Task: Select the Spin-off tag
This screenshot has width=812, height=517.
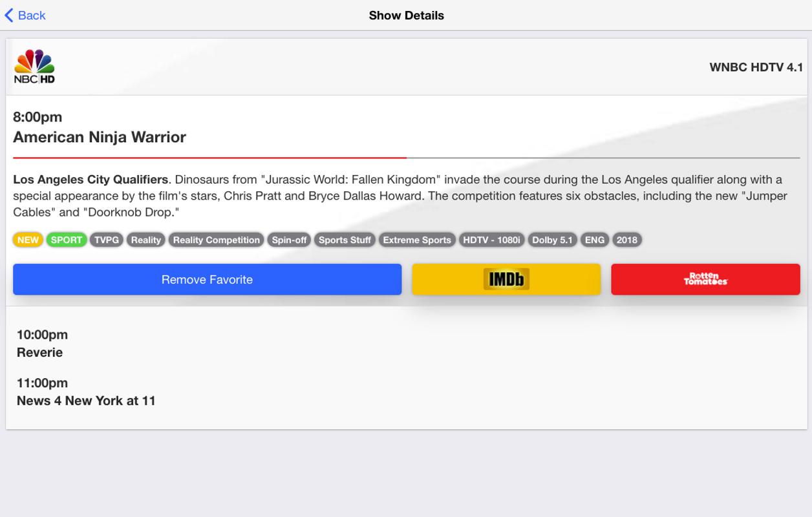Action: tap(289, 240)
